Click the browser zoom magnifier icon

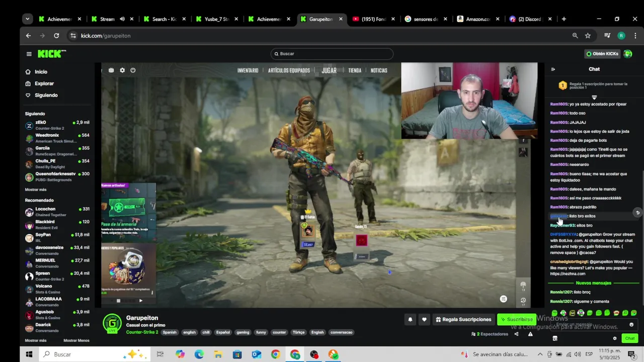(575, 36)
